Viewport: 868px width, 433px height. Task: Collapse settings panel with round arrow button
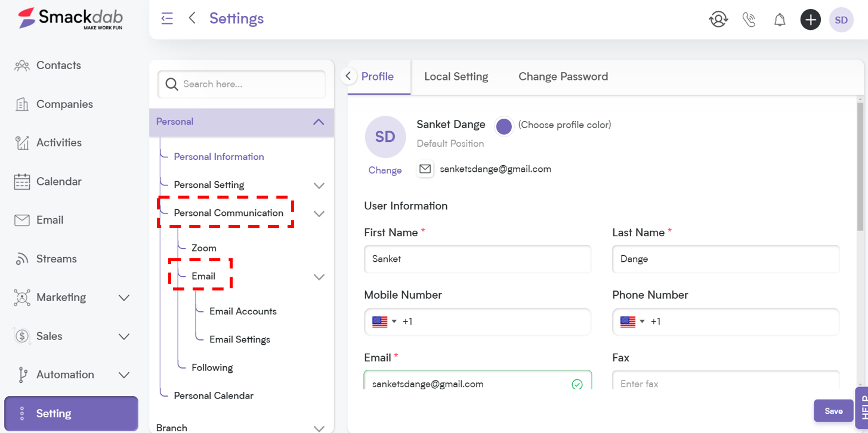point(348,76)
